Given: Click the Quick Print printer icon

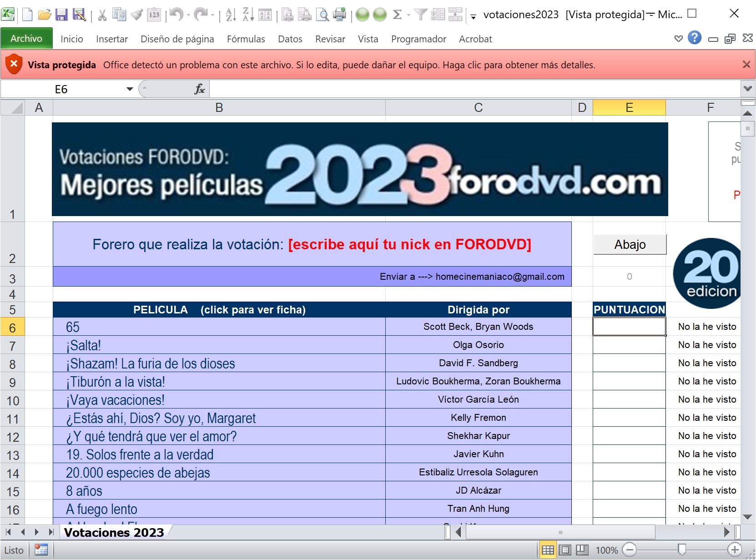Looking at the screenshot, I should (x=339, y=15).
